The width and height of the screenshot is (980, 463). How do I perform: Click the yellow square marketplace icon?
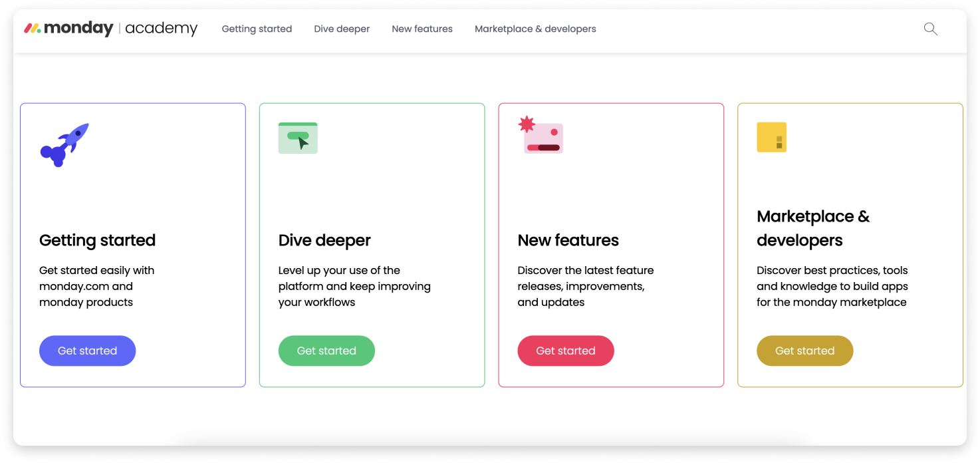point(772,137)
